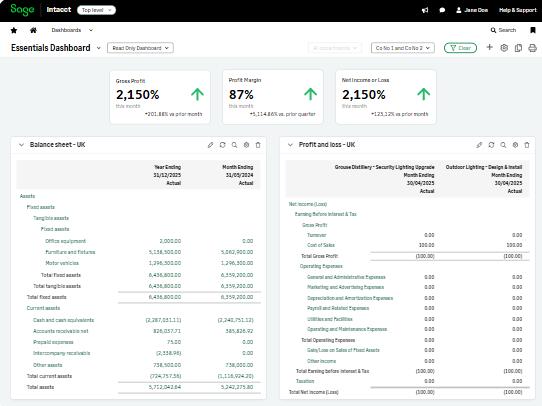Open Profit and loss panel settings gear

click(x=515, y=145)
